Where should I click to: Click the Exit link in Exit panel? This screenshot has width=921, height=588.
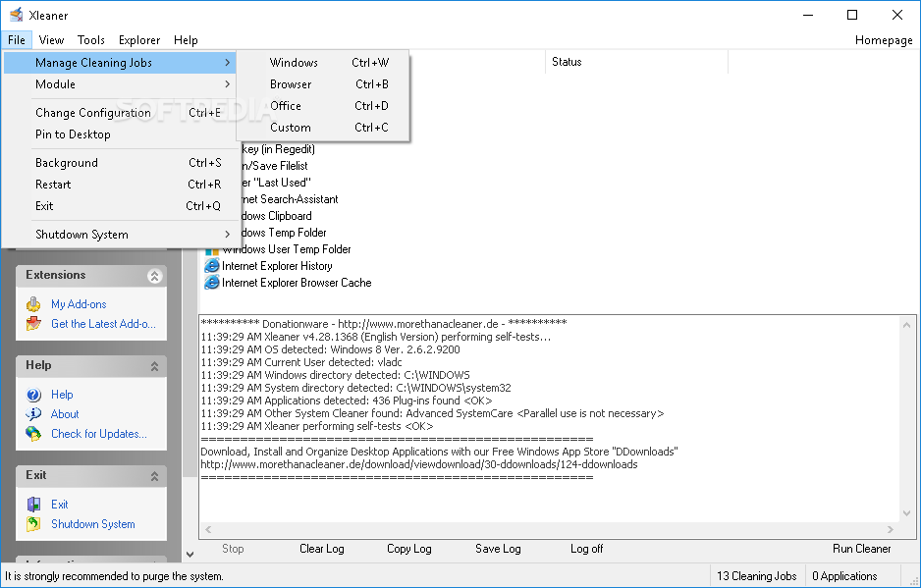point(59,505)
